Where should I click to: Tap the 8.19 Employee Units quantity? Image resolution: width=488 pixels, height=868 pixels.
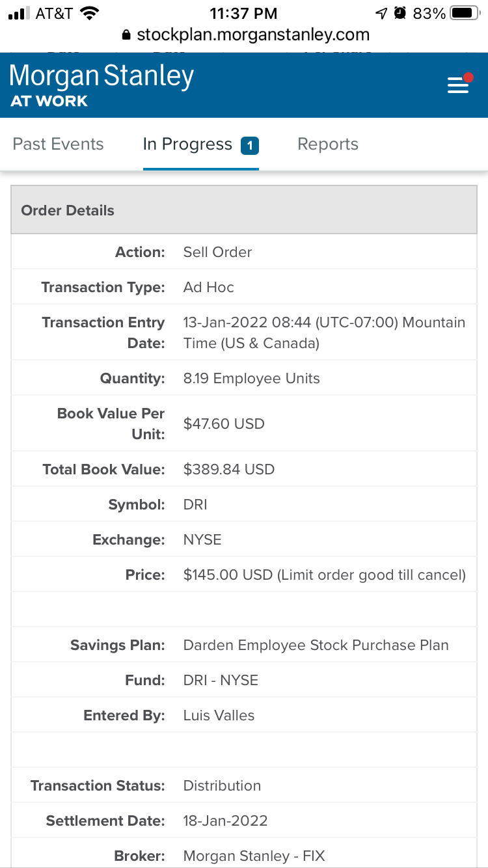(251, 379)
